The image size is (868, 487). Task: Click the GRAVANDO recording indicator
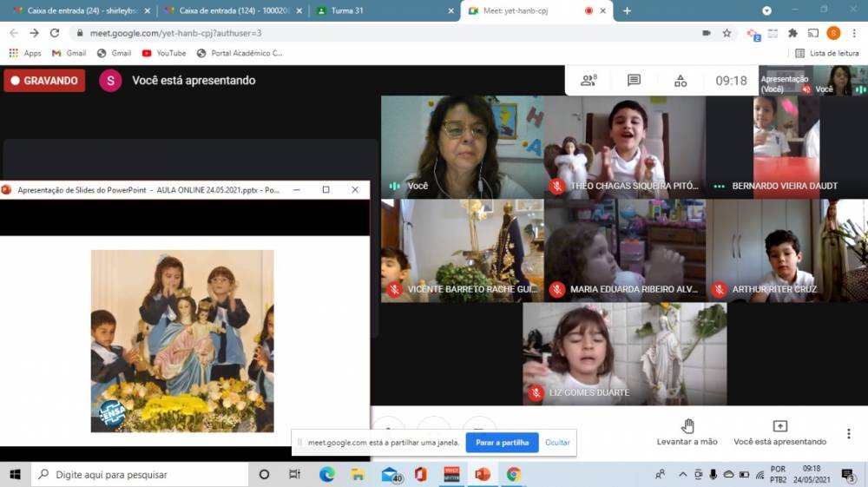pyautogui.click(x=44, y=81)
